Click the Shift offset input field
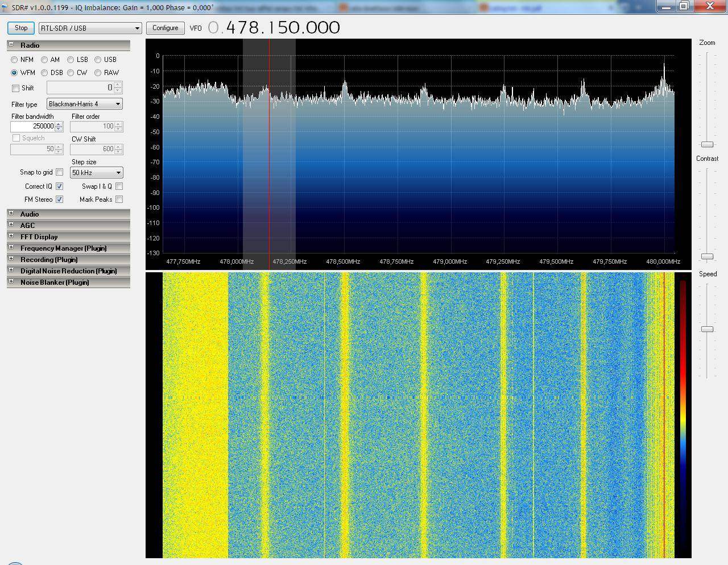 click(80, 88)
